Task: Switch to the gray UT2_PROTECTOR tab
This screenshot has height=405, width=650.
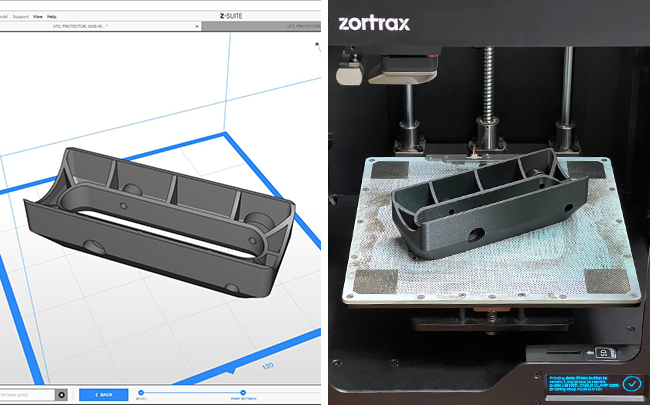Action: pyautogui.click(x=261, y=27)
